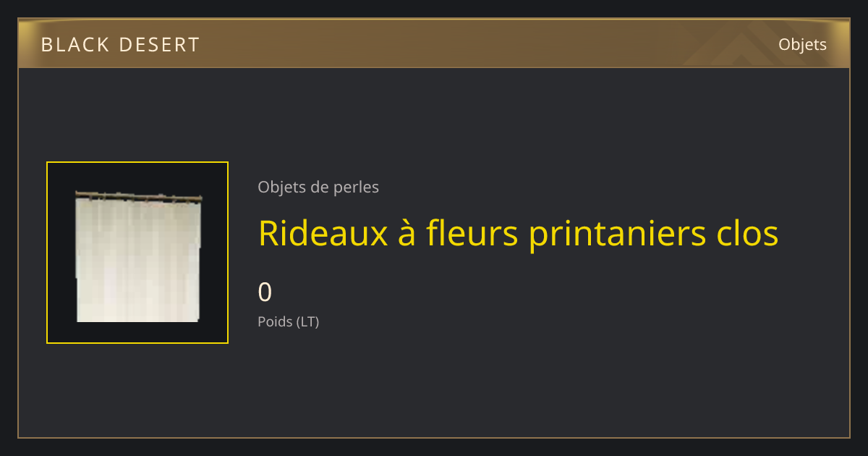Click the golden header banner center
The height and width of the screenshot is (456, 868).
point(434,44)
